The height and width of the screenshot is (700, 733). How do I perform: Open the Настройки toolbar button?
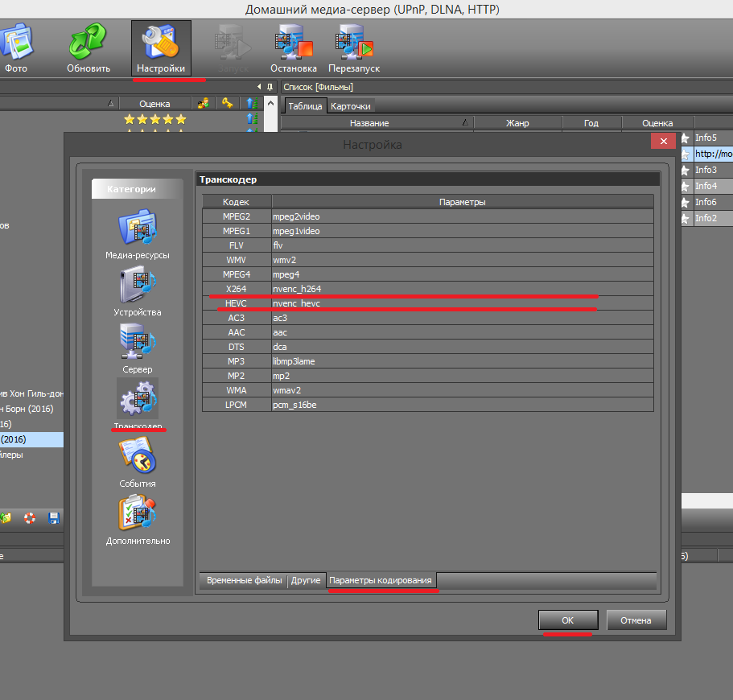coord(161,48)
